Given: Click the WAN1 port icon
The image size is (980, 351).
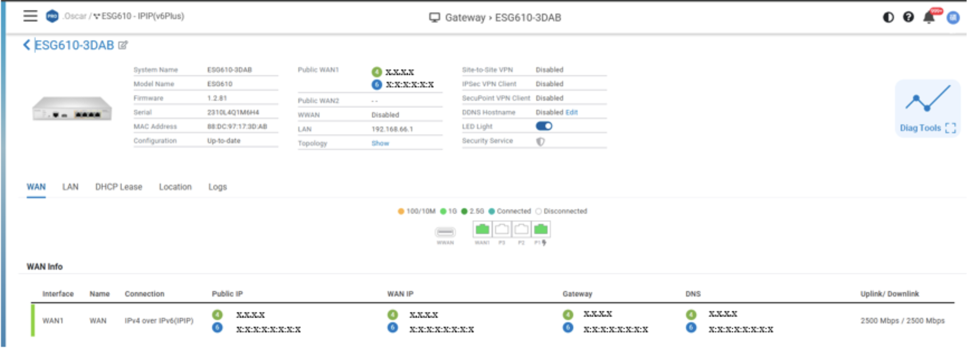Looking at the screenshot, I should 482,229.
